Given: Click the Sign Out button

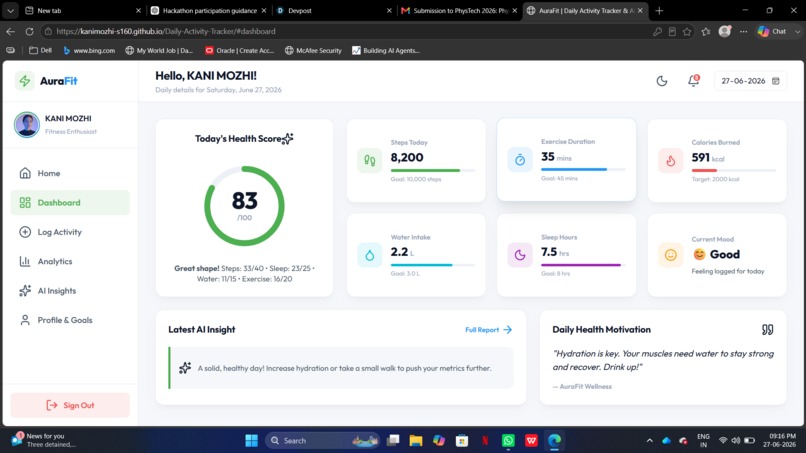Looking at the screenshot, I should coord(70,405).
